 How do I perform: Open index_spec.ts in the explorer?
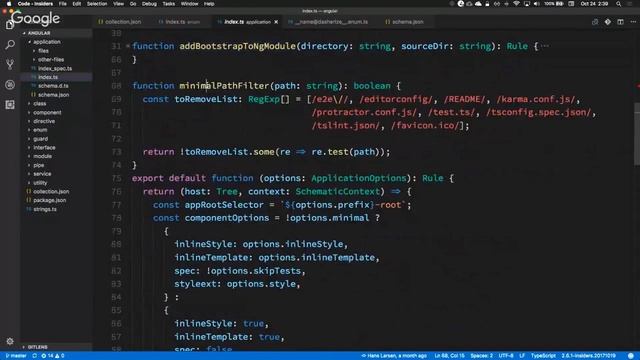(55, 69)
